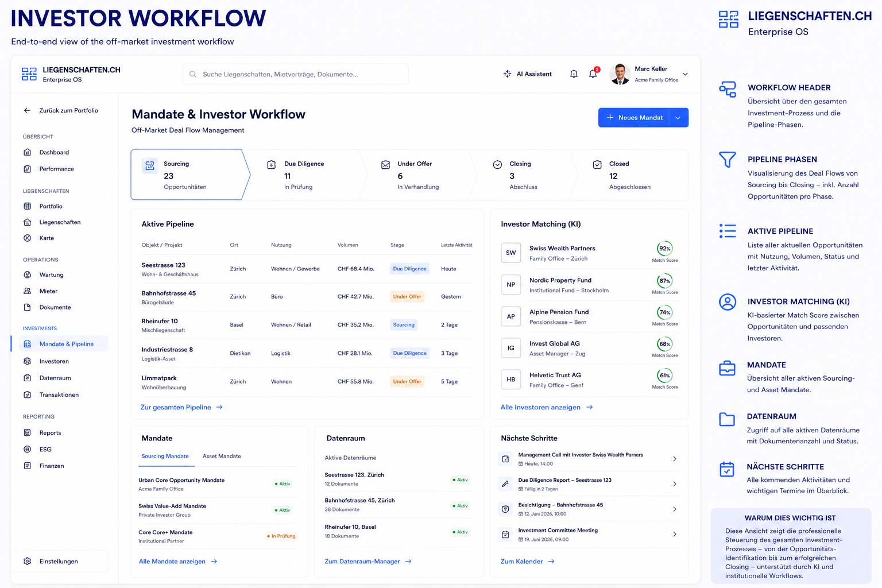
Task: Open Karte map view
Action: 47,238
